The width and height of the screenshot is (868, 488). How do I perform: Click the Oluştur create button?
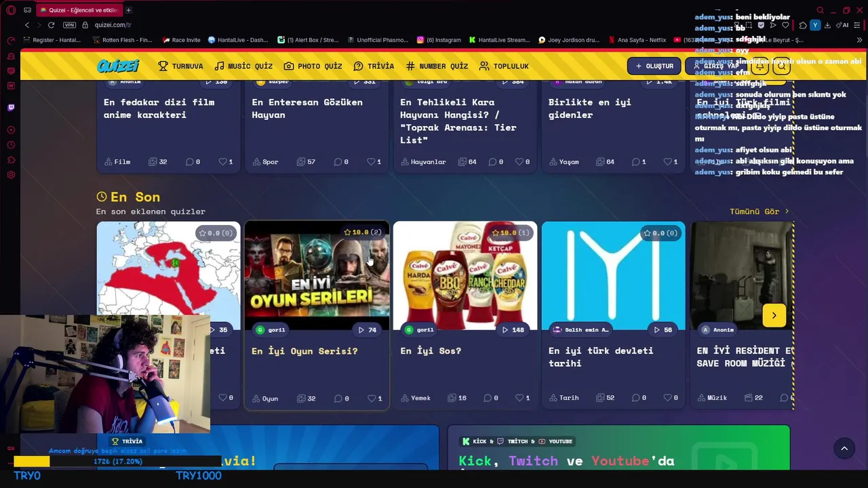[654, 66]
